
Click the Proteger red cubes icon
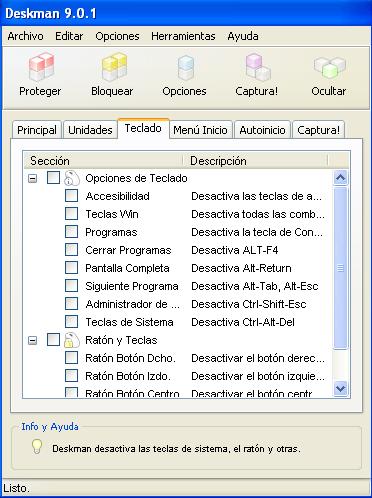41,67
